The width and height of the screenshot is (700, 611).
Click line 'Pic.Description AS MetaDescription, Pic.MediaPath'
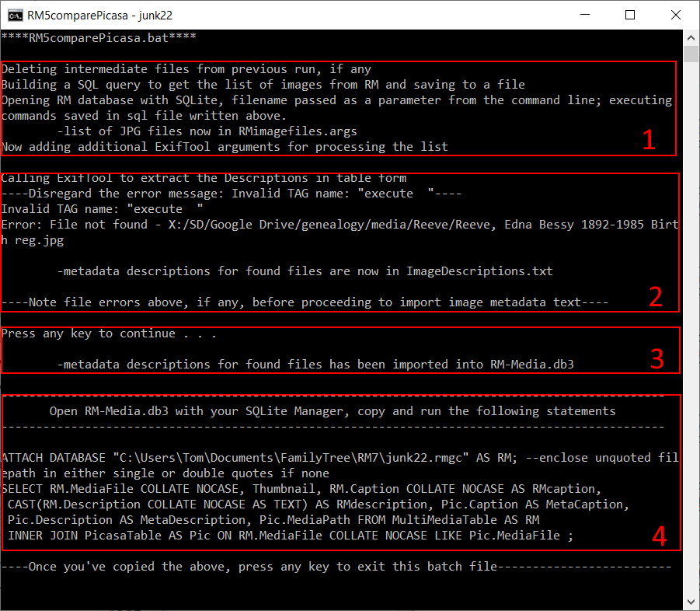click(x=273, y=520)
